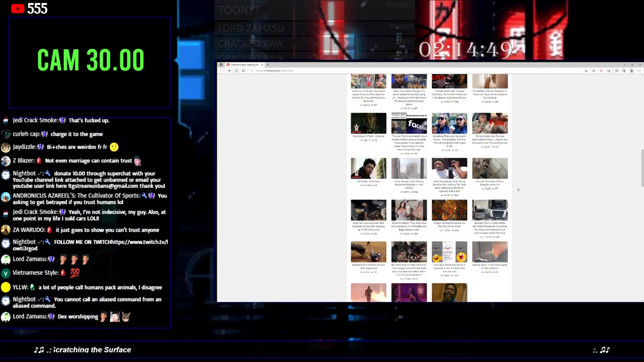Screen dimensions: 644x362
Task: Open 'Keep Your Guard Up' video title
Action: (x=369, y=226)
